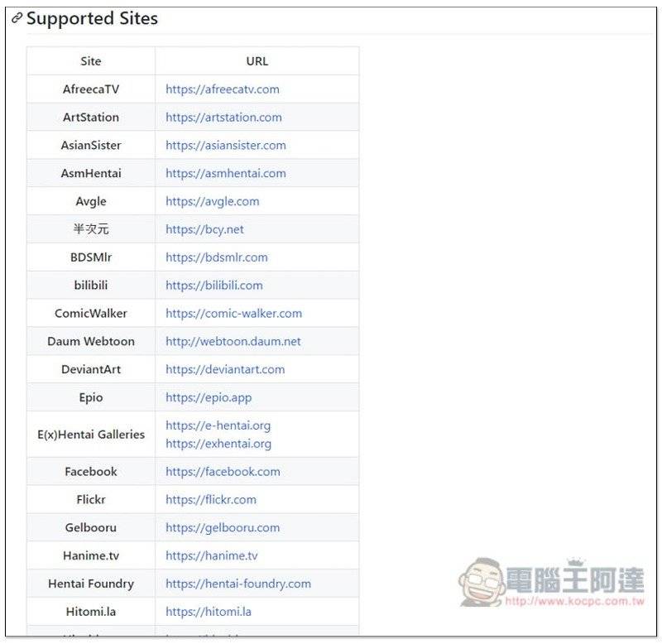This screenshot has width=662, height=644.
Task: Open the bcy.net link
Action: point(204,229)
